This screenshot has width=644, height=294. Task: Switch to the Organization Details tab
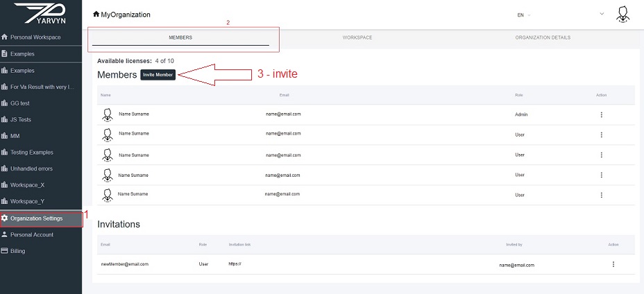[543, 37]
